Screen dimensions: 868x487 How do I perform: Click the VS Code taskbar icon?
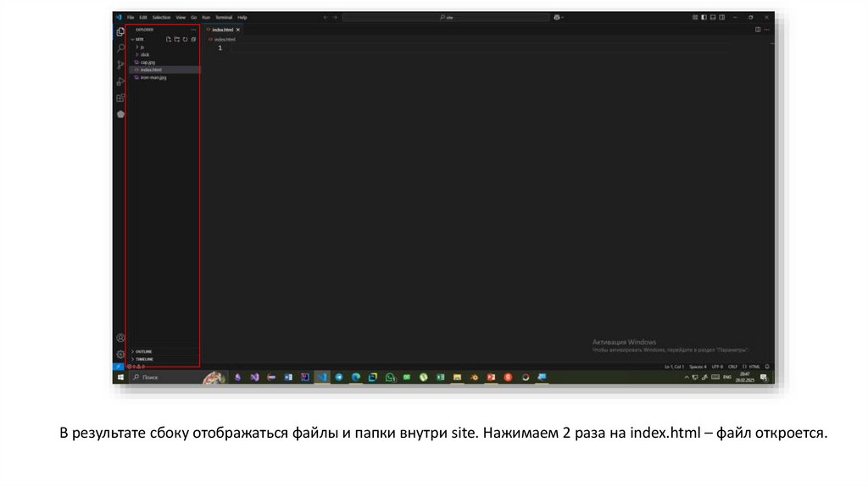(321, 378)
